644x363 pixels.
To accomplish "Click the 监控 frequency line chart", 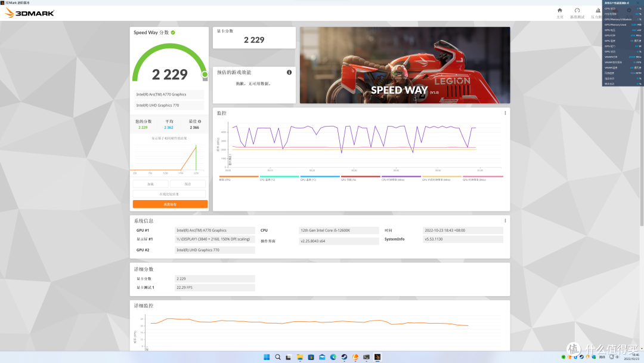I will click(x=361, y=146).
